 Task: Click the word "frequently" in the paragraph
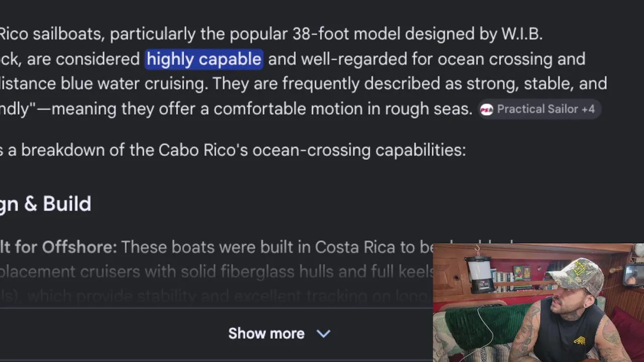(320, 83)
